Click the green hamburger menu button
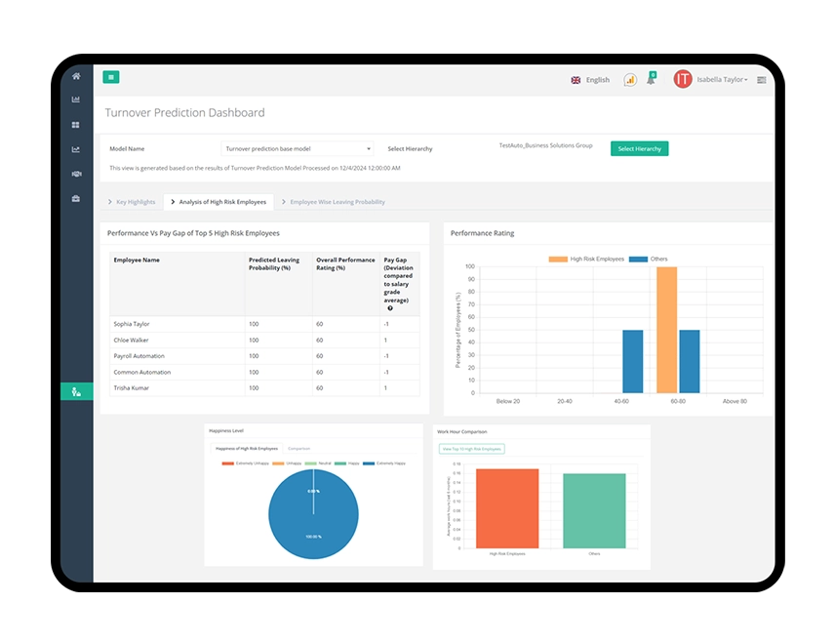The image size is (835, 644). coord(111,77)
